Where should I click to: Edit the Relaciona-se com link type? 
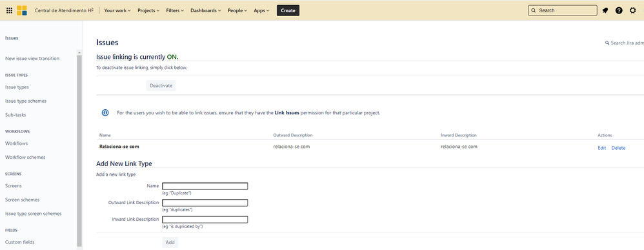pos(601,148)
